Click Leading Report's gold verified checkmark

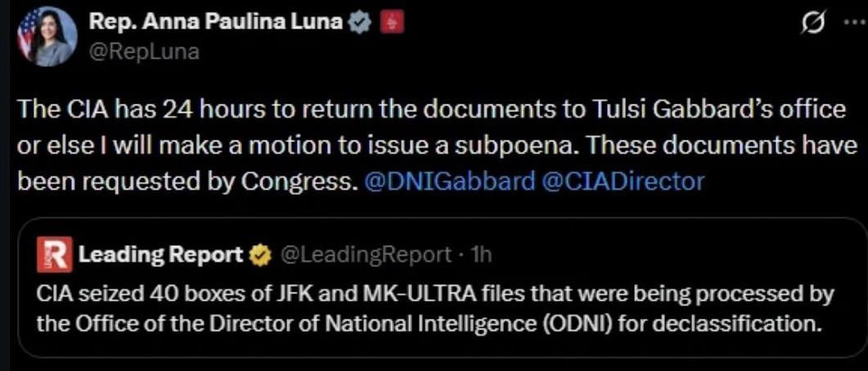(x=259, y=255)
